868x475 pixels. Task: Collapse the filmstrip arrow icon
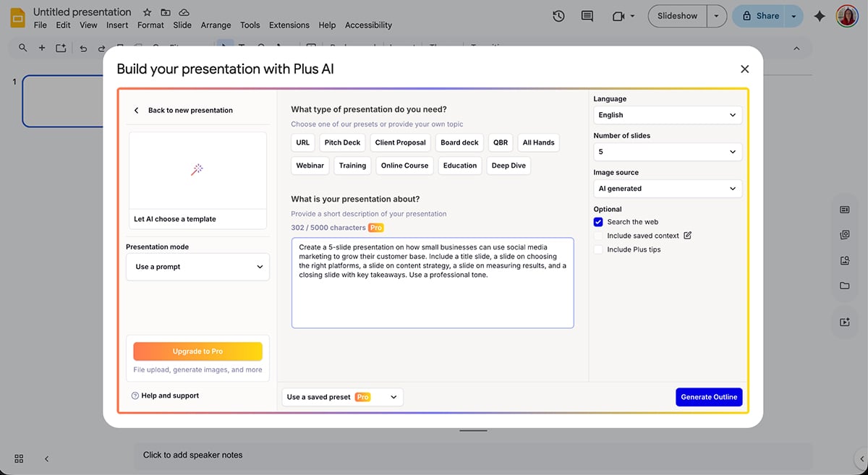47,458
